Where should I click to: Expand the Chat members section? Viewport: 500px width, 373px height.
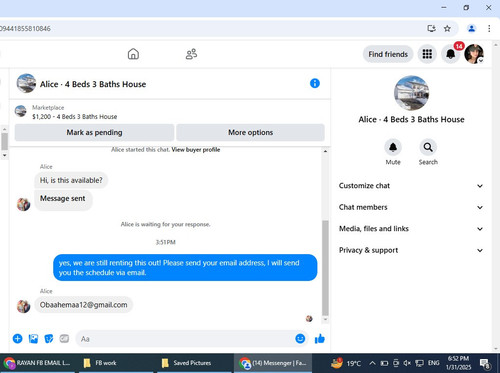pyautogui.click(x=411, y=207)
